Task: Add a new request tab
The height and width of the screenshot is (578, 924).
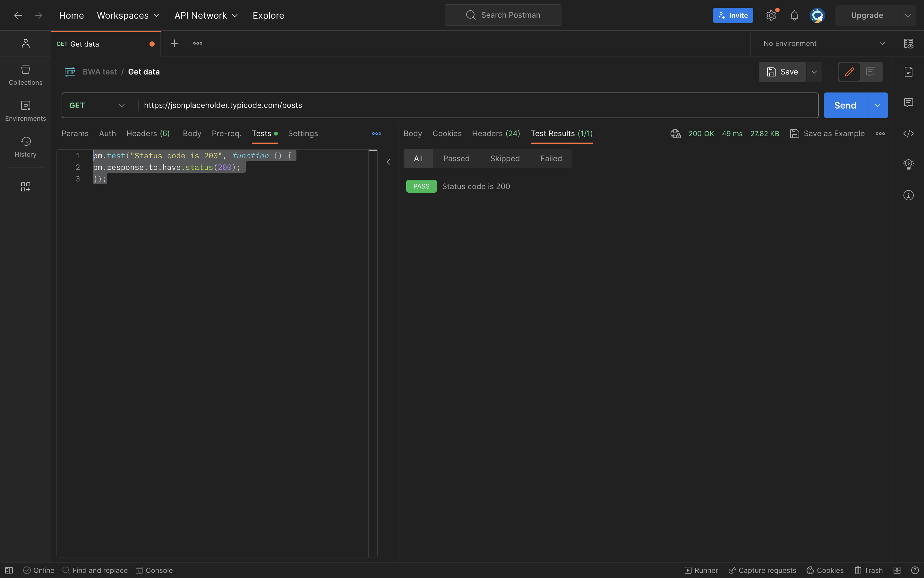Action: [175, 44]
